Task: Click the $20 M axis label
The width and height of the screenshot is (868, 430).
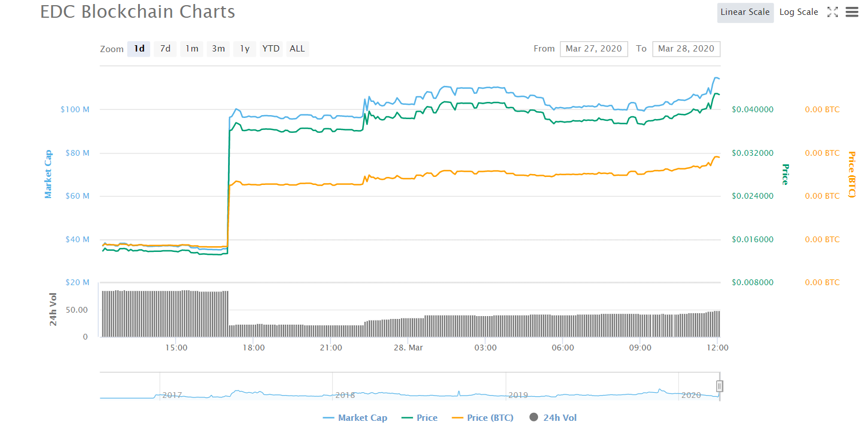Action: click(77, 282)
